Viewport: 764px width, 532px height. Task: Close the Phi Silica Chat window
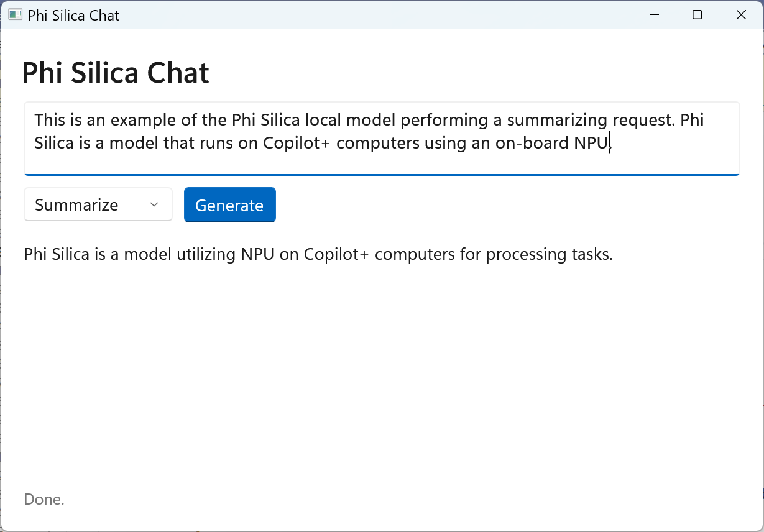tap(741, 15)
